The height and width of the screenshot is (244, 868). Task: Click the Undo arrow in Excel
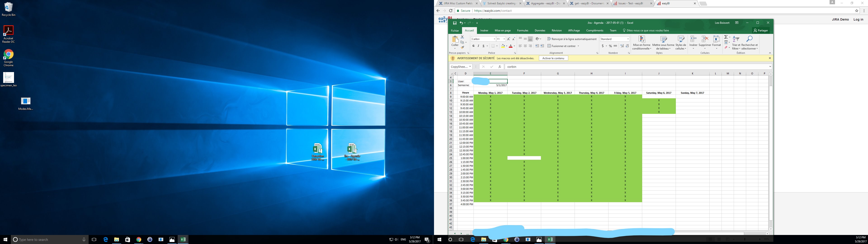tap(461, 23)
